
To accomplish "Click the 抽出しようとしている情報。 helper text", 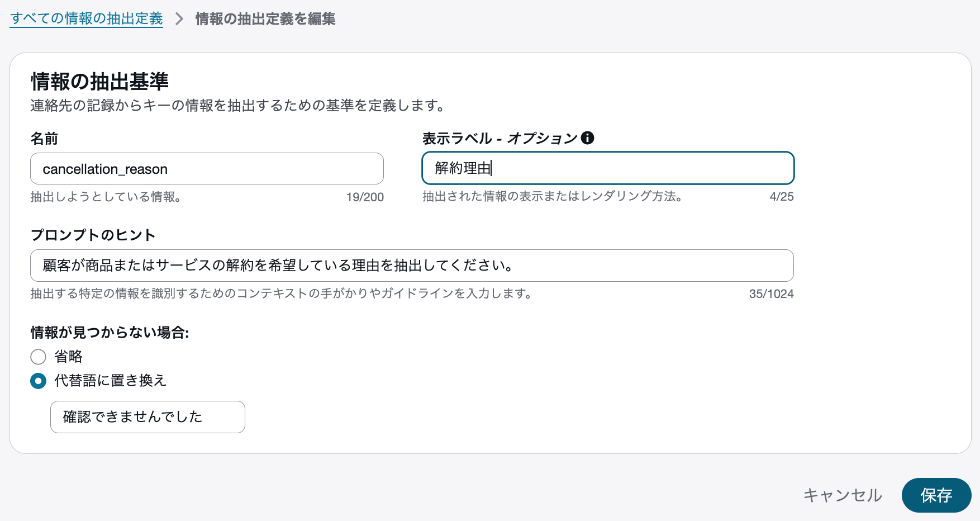I will [106, 197].
